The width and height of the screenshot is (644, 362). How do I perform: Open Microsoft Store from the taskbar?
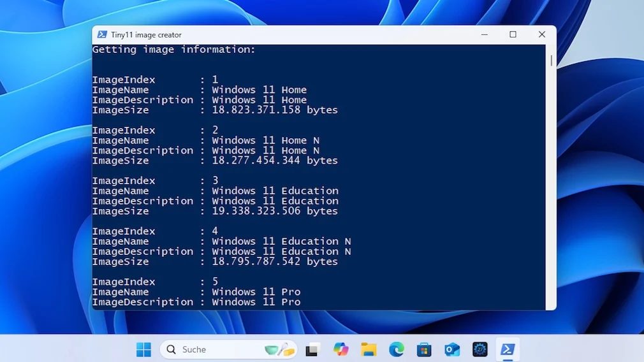point(424,350)
